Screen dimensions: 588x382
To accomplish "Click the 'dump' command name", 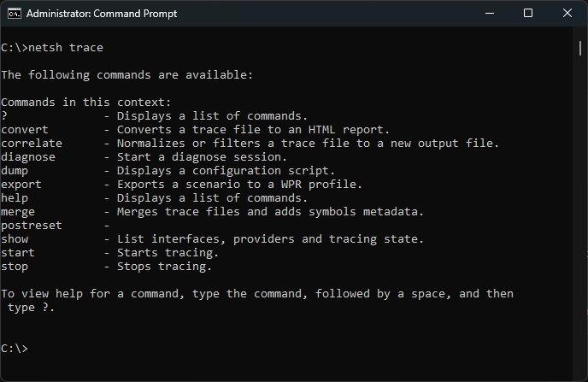I will [x=15, y=171].
